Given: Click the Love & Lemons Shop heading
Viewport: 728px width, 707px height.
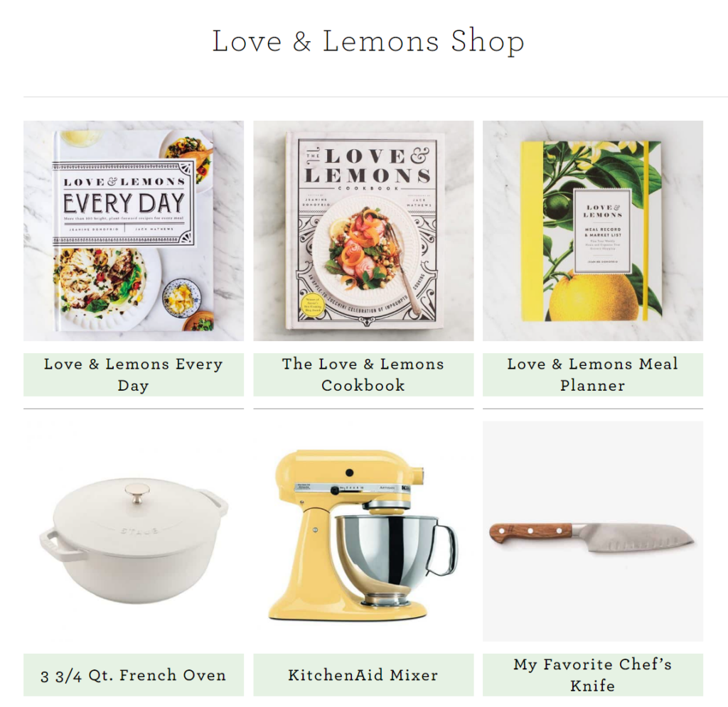Looking at the screenshot, I should 368,41.
